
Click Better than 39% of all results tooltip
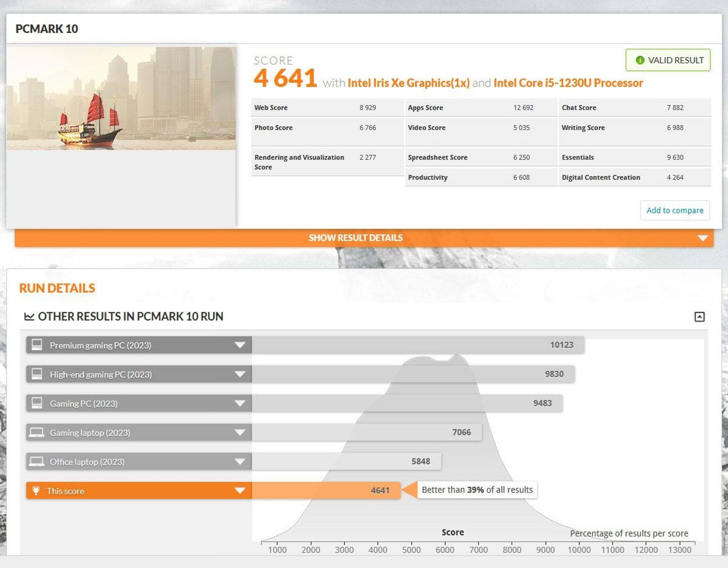[x=477, y=490]
